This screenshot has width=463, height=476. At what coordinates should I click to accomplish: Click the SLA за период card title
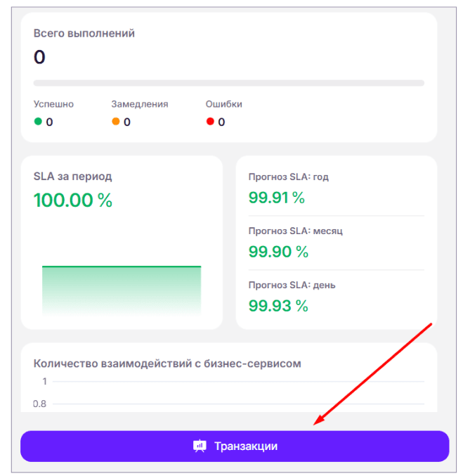(x=73, y=176)
